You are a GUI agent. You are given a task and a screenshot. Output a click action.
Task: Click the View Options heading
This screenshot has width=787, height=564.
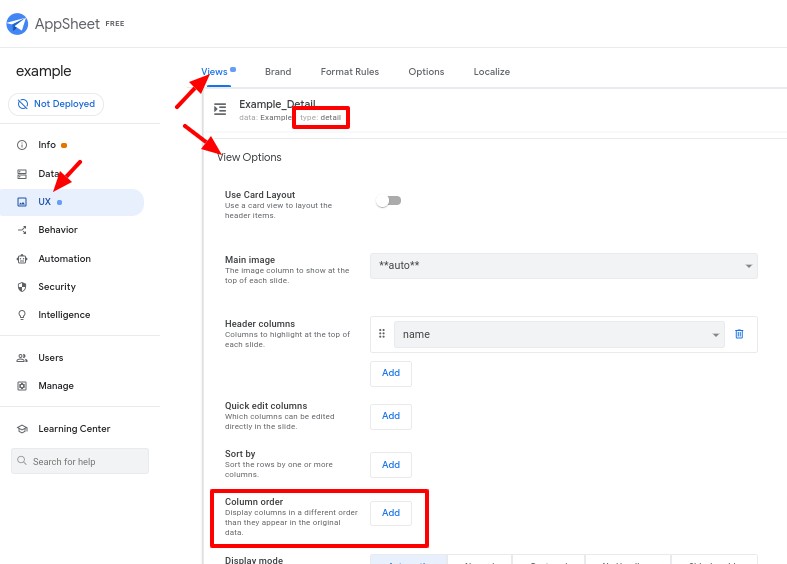point(249,158)
